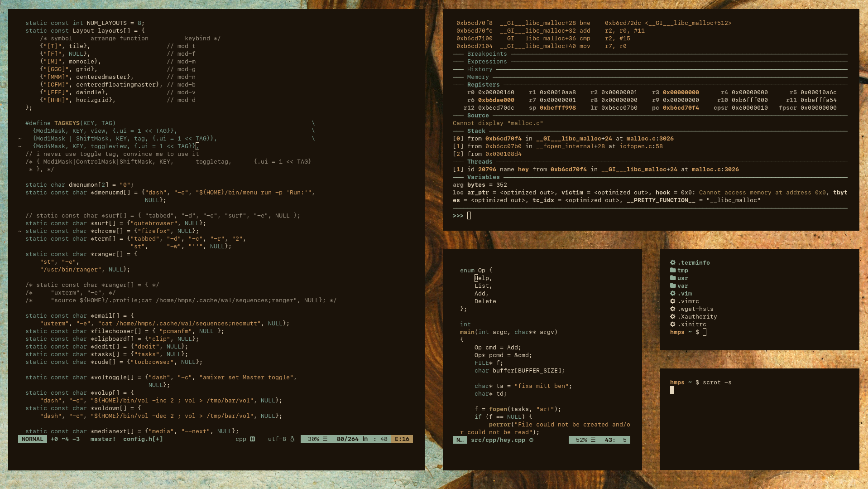This screenshot has height=489, width=868.
Task: Click the gear icon beside .terminfo
Action: click(672, 262)
